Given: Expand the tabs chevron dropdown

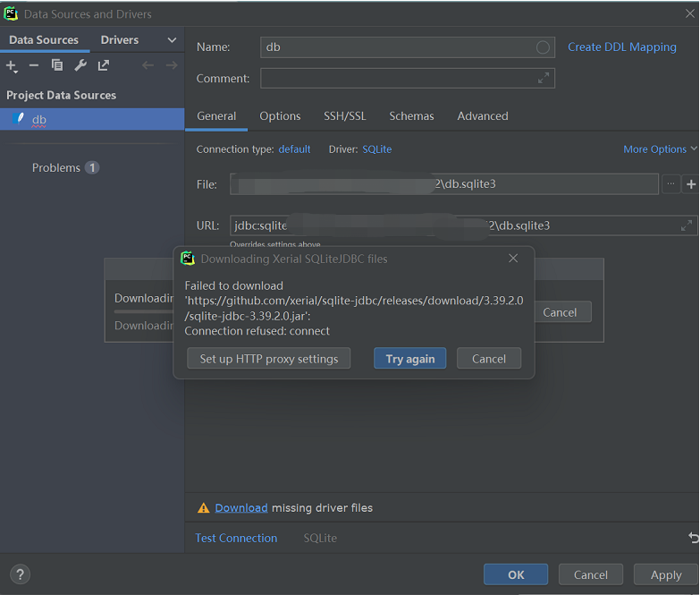Looking at the screenshot, I should (172, 40).
